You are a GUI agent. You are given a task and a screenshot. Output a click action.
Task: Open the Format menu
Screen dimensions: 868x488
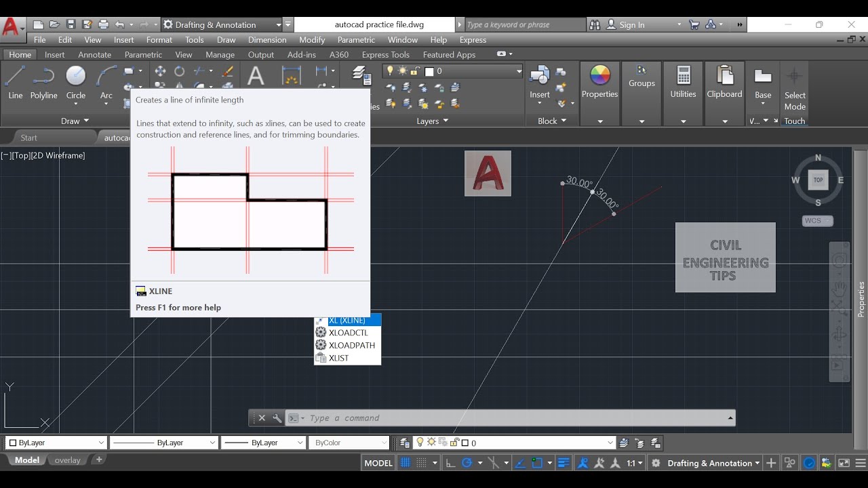tap(159, 40)
